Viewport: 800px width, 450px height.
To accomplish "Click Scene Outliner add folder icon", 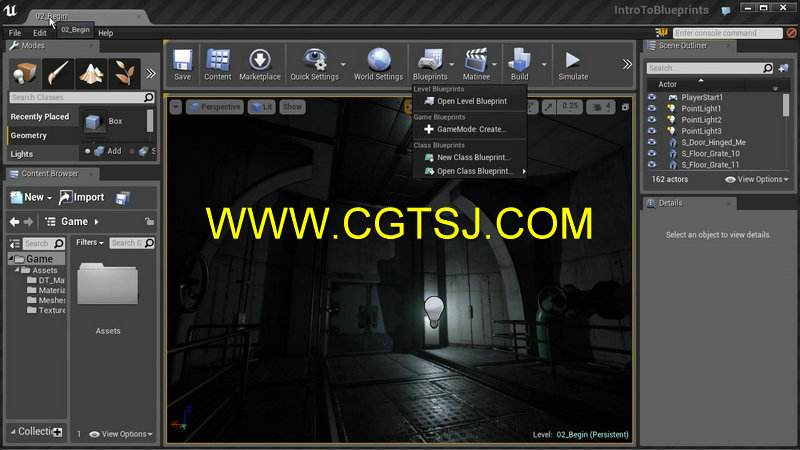I will 784,68.
